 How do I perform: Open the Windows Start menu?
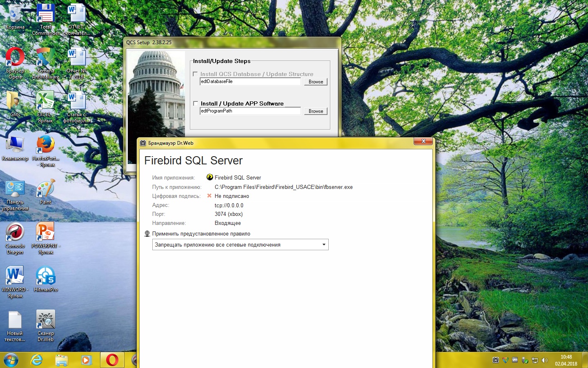11,360
